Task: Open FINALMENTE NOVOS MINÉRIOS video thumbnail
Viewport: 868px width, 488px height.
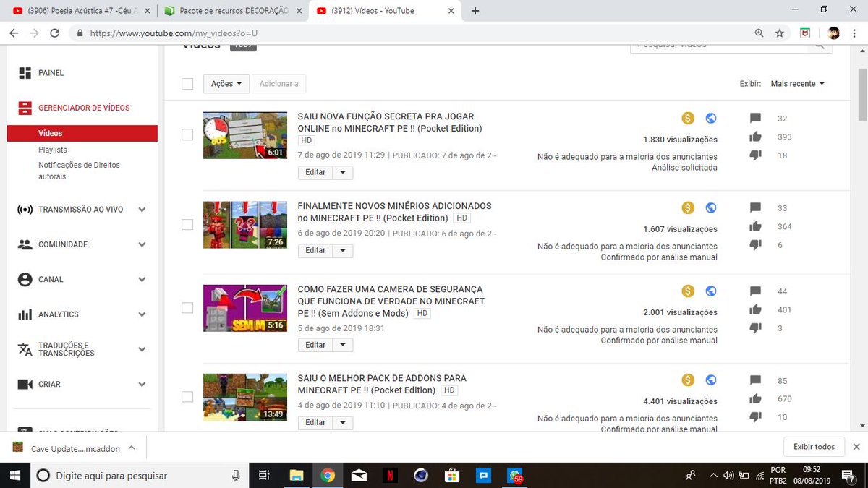Action: click(245, 225)
